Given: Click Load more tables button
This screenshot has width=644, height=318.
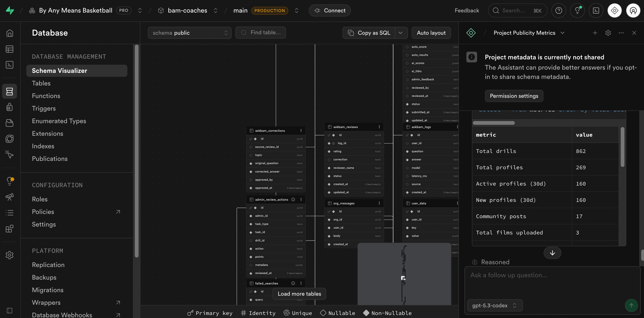Looking at the screenshot, I should tap(299, 294).
